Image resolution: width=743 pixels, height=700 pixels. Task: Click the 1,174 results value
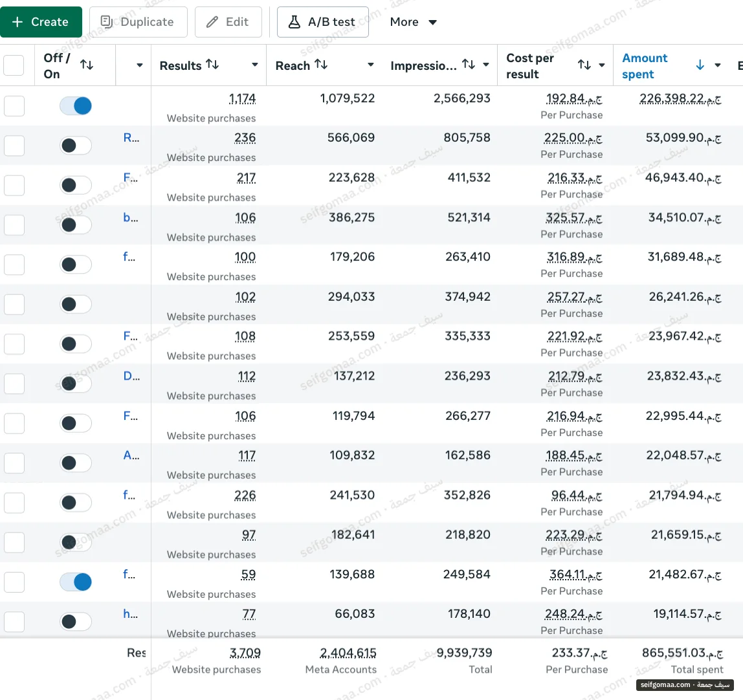tap(242, 98)
